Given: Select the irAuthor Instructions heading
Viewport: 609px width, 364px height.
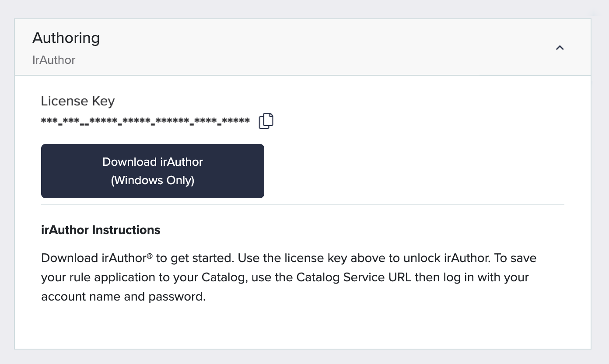Looking at the screenshot, I should pyautogui.click(x=101, y=230).
